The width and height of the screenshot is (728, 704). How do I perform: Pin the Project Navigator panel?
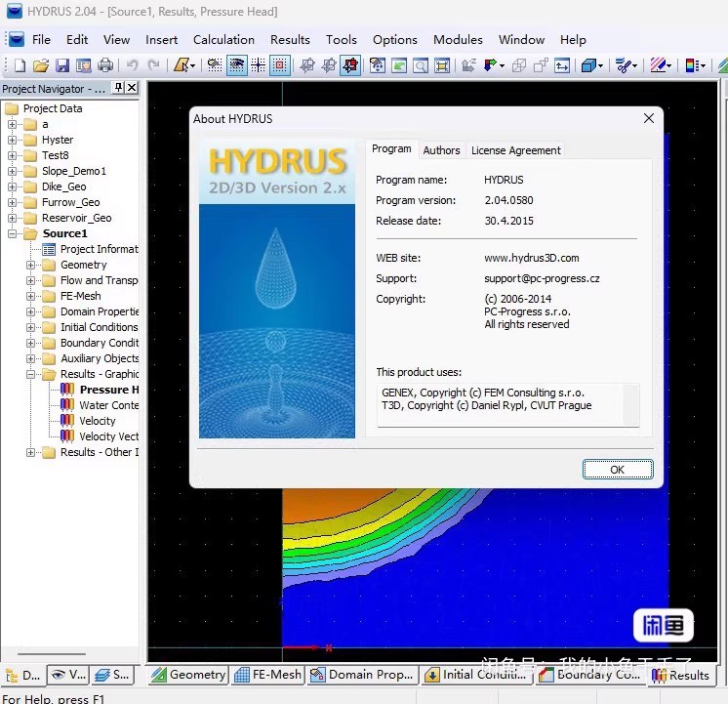pyautogui.click(x=119, y=87)
